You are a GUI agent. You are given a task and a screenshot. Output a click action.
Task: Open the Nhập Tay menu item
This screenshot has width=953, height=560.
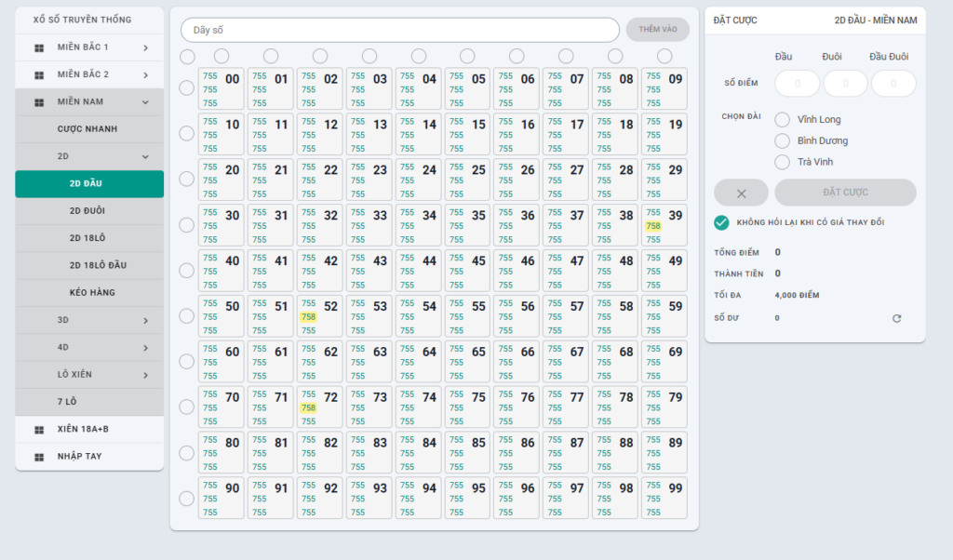89,457
